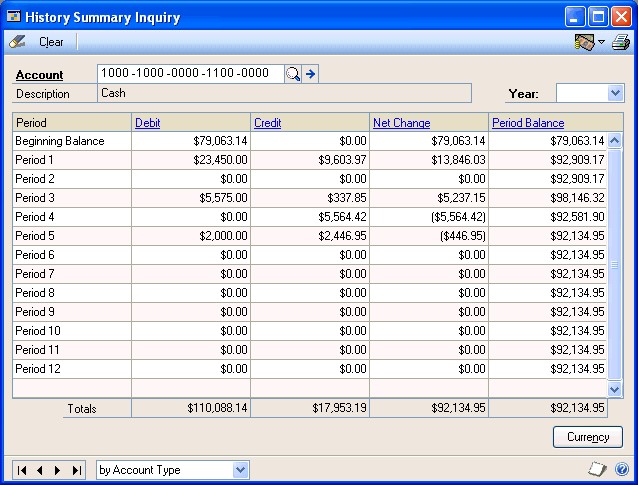
Task: Click the blue account expansion arrow
Action: tap(310, 74)
